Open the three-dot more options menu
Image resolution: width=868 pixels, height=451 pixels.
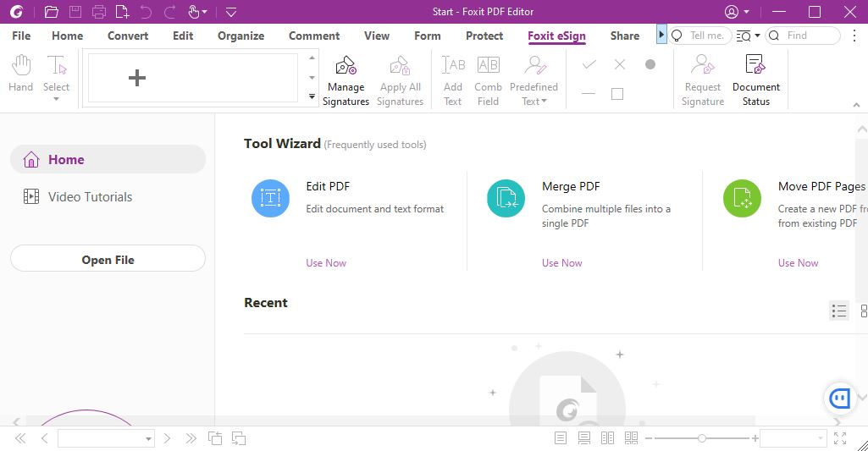click(854, 36)
